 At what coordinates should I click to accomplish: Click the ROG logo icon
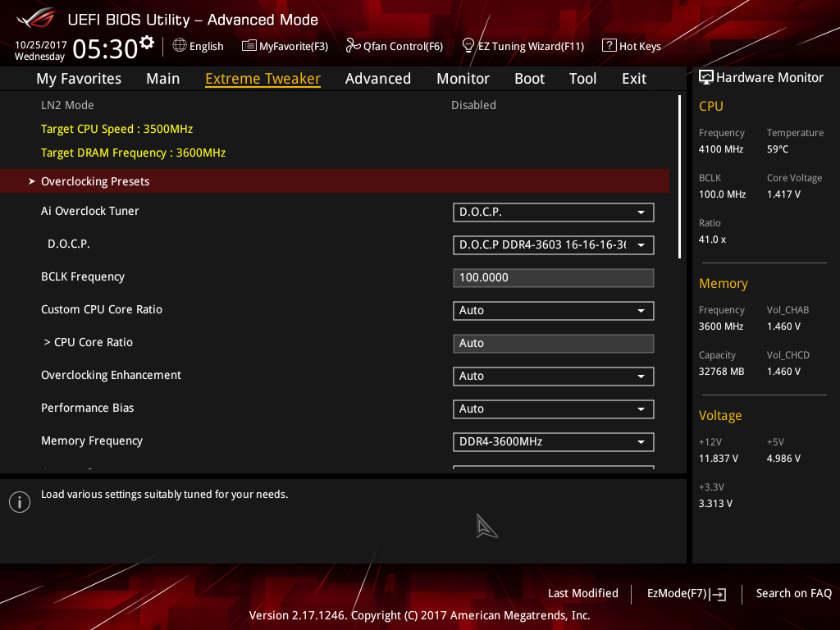(35, 18)
